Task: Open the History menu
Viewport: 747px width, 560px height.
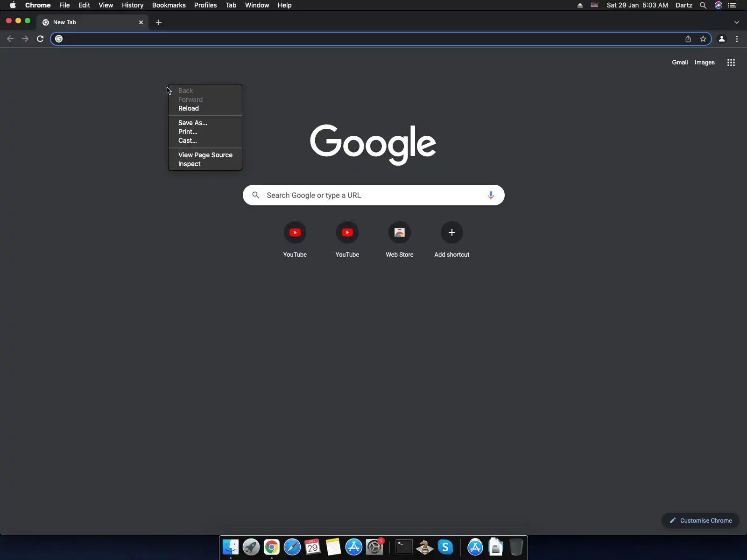Action: click(133, 5)
